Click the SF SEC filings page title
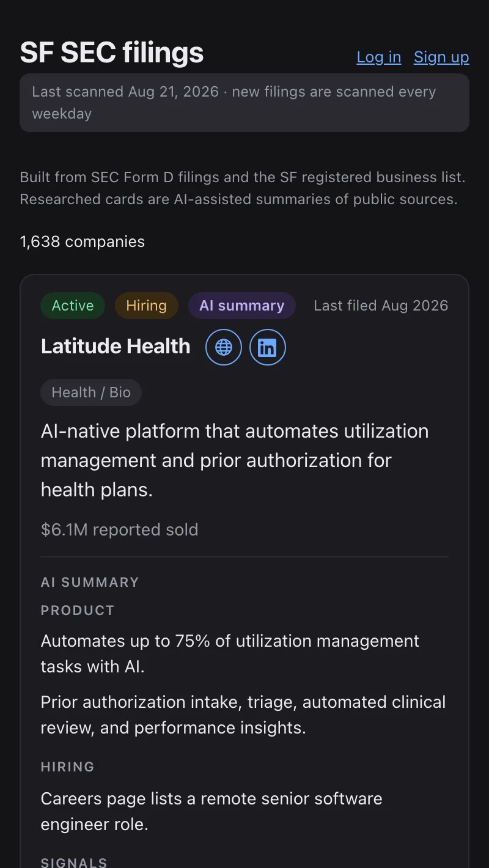This screenshot has height=868, width=489. tap(112, 53)
